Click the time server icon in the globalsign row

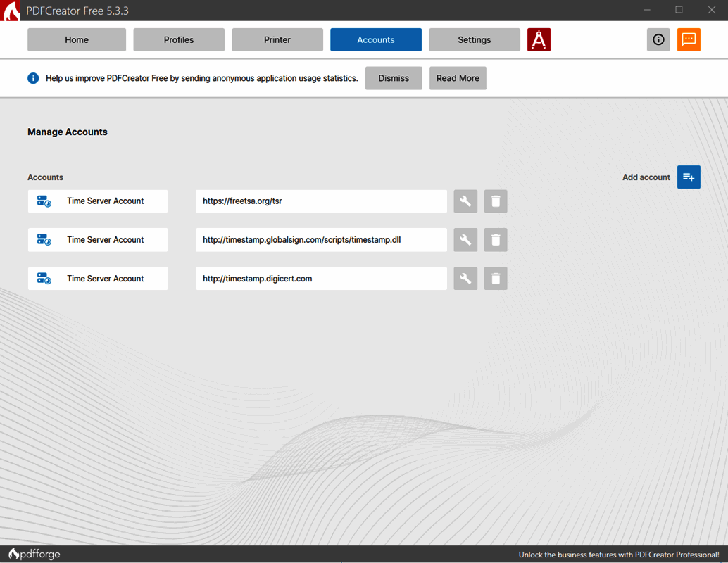coord(44,239)
